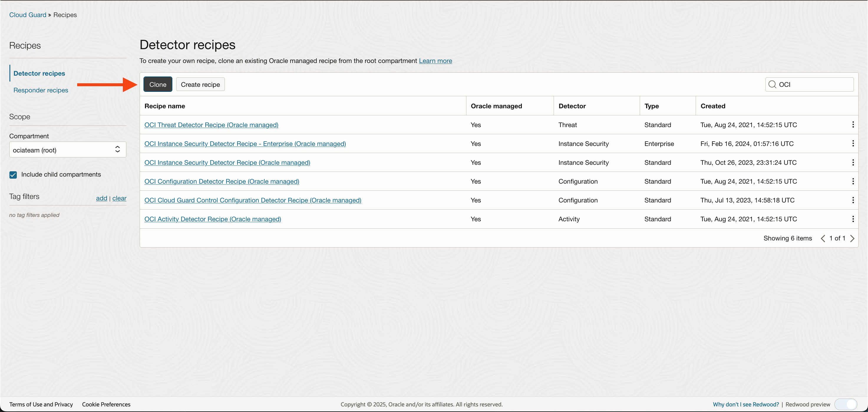
Task: Click the Create recipe button
Action: click(200, 84)
